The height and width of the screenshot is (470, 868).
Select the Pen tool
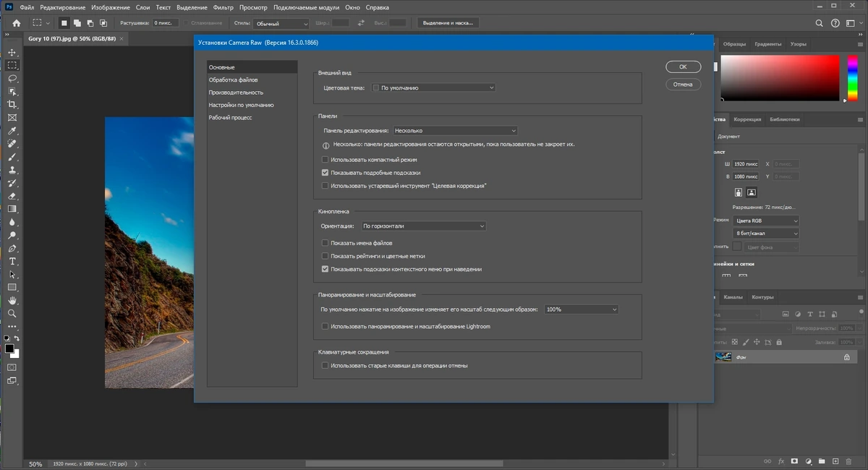point(12,248)
